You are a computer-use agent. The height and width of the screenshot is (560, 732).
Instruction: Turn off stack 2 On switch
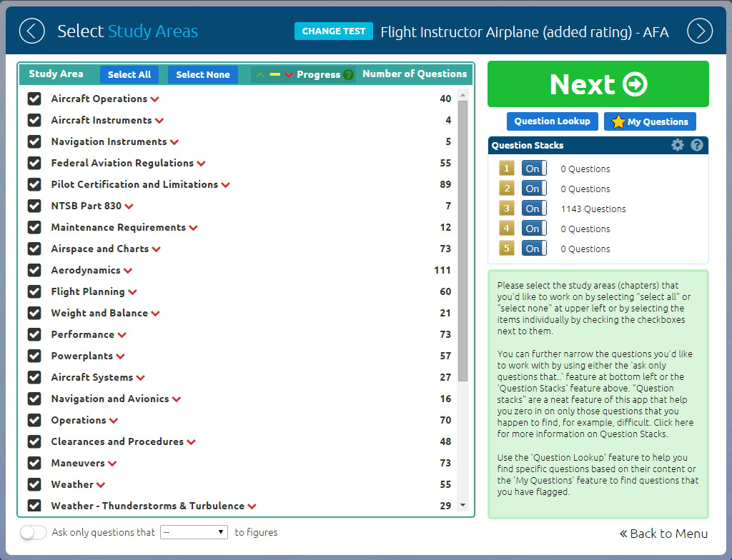click(534, 189)
